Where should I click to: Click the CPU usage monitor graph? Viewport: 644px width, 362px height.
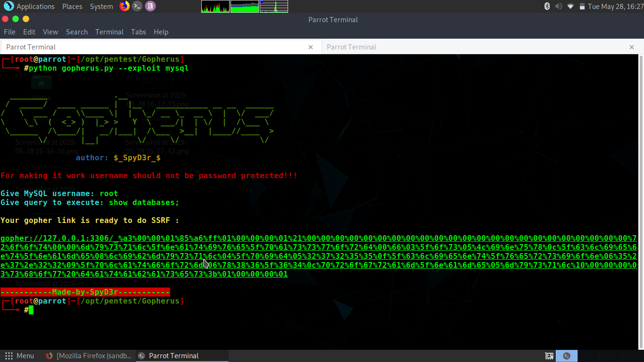(215, 6)
